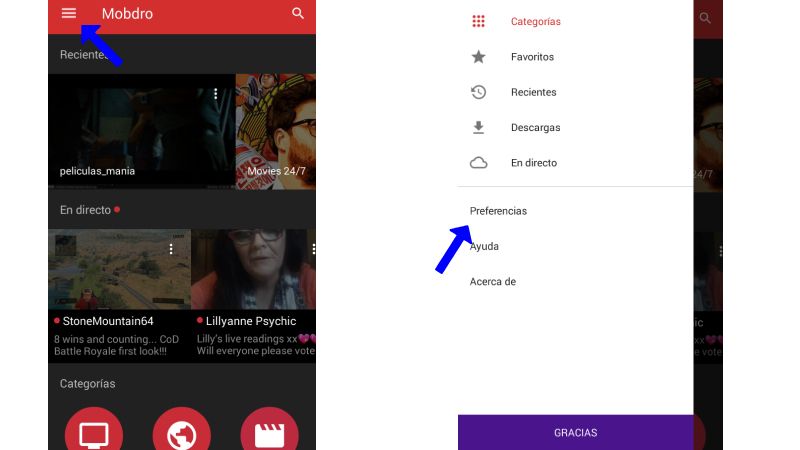This screenshot has height=450, width=800.
Task: Click the Favoritos star icon
Action: (479, 57)
